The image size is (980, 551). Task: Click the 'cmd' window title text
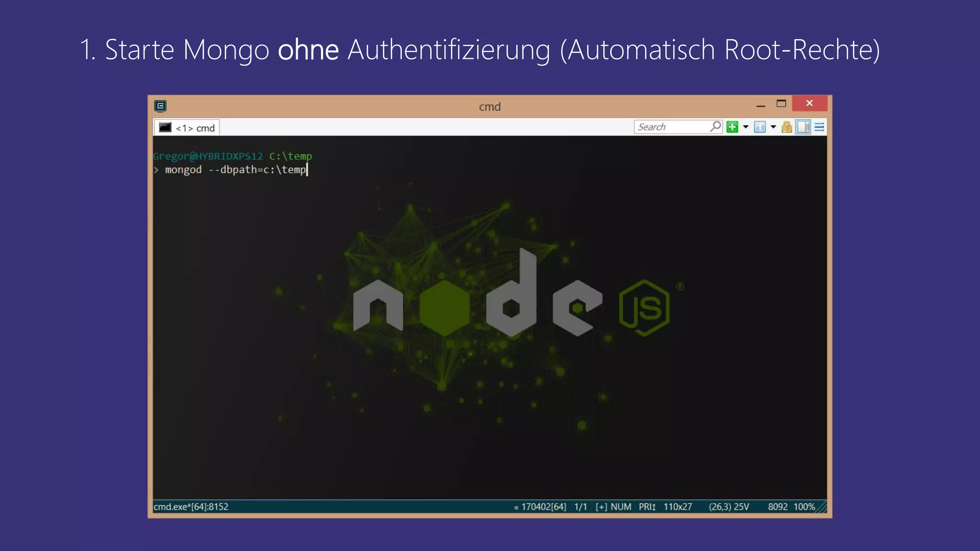pyautogui.click(x=490, y=107)
